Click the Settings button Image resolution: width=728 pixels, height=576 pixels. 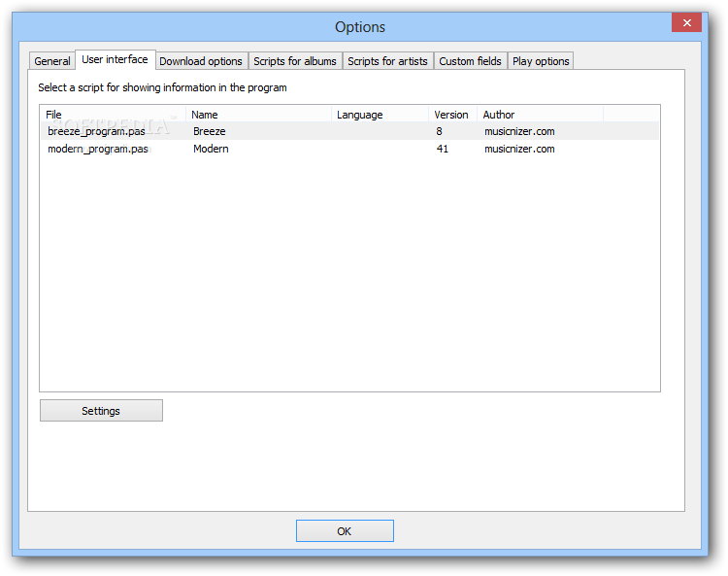pos(101,411)
